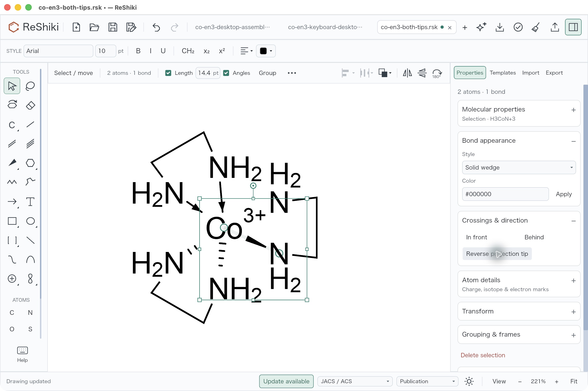Open the keyboard Help button
This screenshot has width=588, height=391.
(22, 354)
